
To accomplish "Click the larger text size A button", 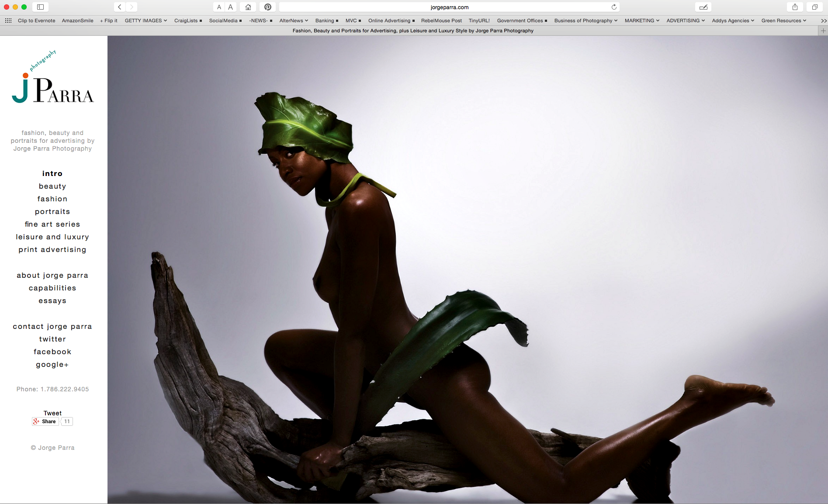I will pos(230,7).
